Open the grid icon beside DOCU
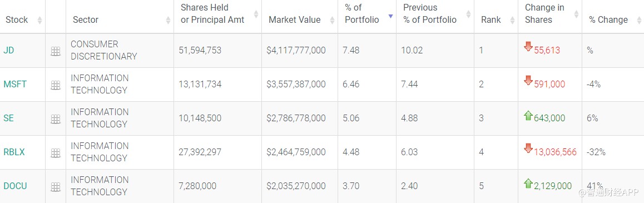This screenshot has height=203, width=644. (56, 187)
